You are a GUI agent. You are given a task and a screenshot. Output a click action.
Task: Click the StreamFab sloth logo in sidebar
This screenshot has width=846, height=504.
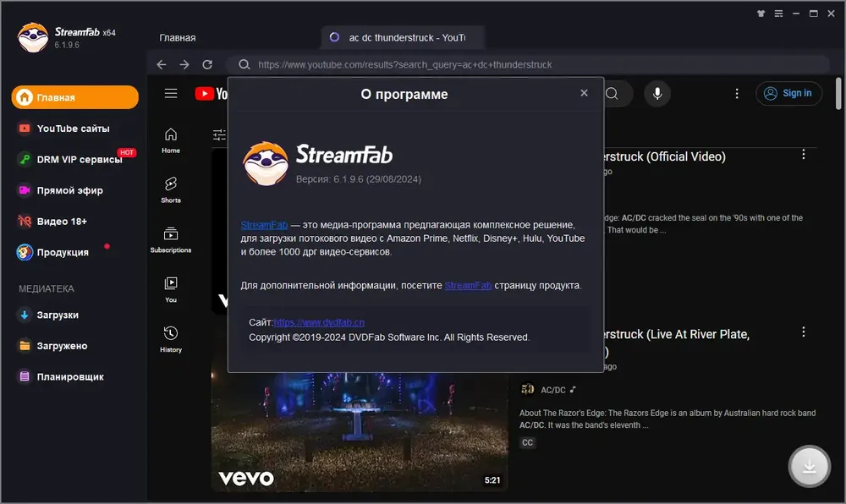click(x=33, y=37)
